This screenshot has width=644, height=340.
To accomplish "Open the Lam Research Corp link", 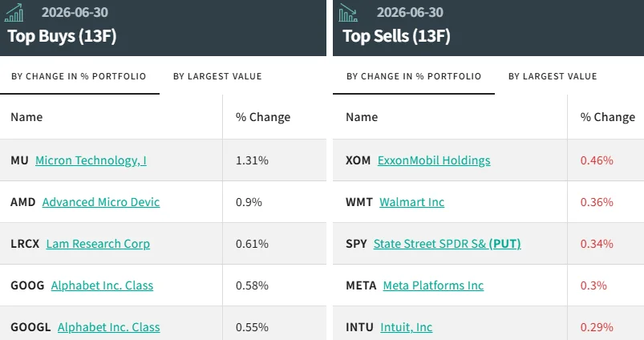I will [x=98, y=244].
